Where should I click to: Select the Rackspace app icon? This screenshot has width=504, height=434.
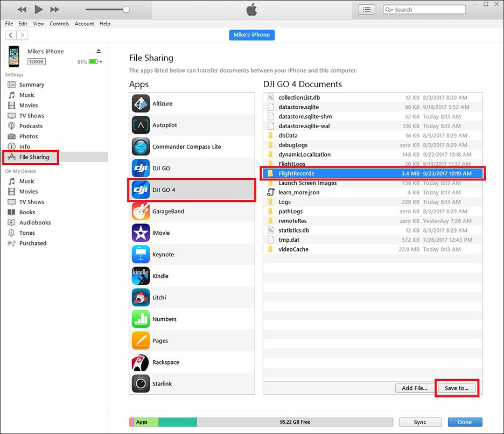coord(141,362)
